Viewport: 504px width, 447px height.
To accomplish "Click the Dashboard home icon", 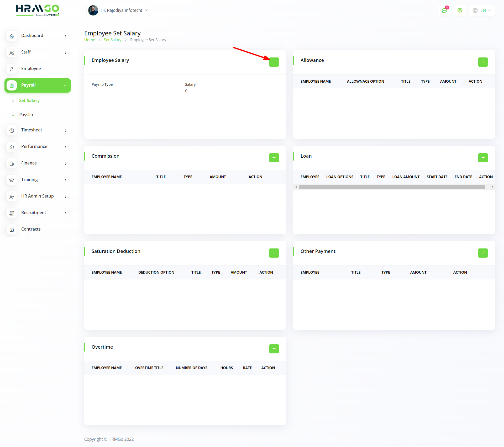I will [12, 36].
